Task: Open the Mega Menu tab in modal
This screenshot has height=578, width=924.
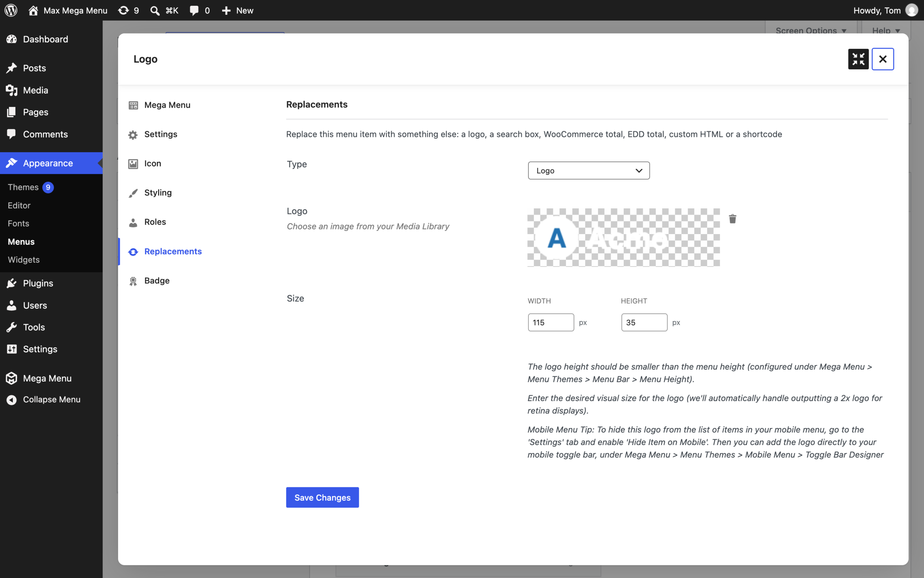Action: pos(160,105)
